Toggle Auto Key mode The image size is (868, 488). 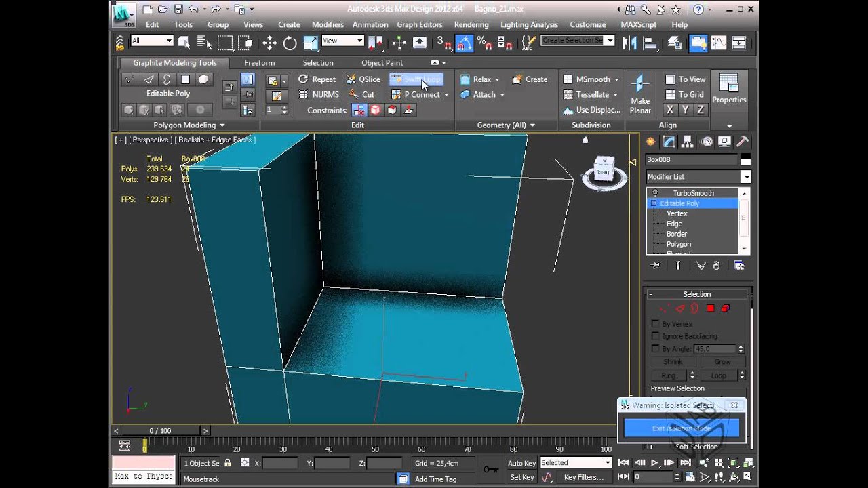(x=521, y=463)
